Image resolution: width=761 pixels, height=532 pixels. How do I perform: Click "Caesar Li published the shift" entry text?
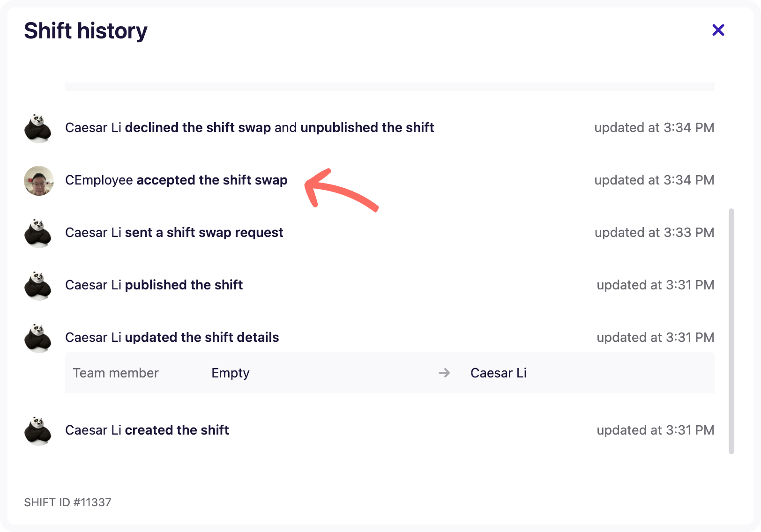[154, 285]
